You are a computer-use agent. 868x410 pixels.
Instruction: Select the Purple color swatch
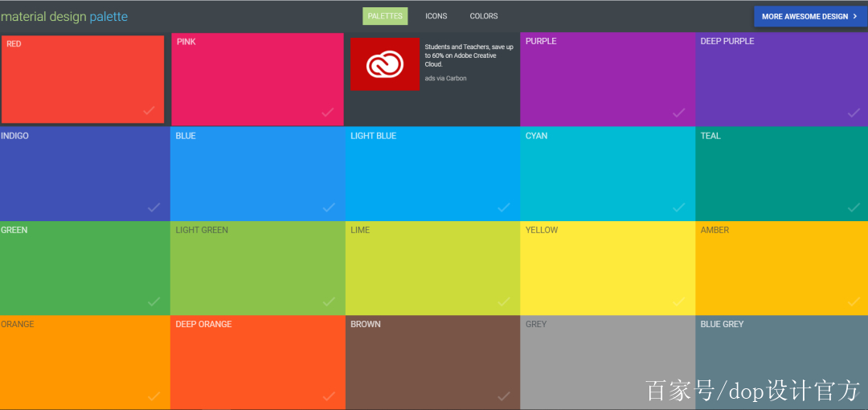608,80
